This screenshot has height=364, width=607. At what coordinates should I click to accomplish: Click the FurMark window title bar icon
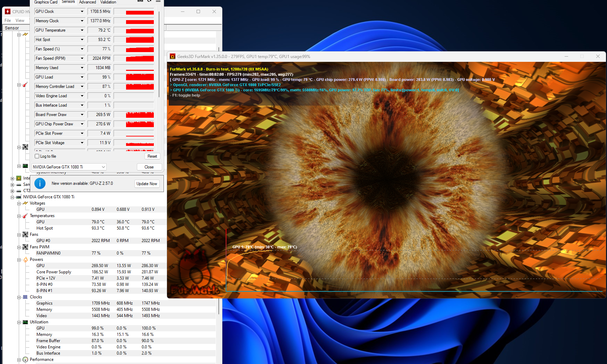pos(173,57)
